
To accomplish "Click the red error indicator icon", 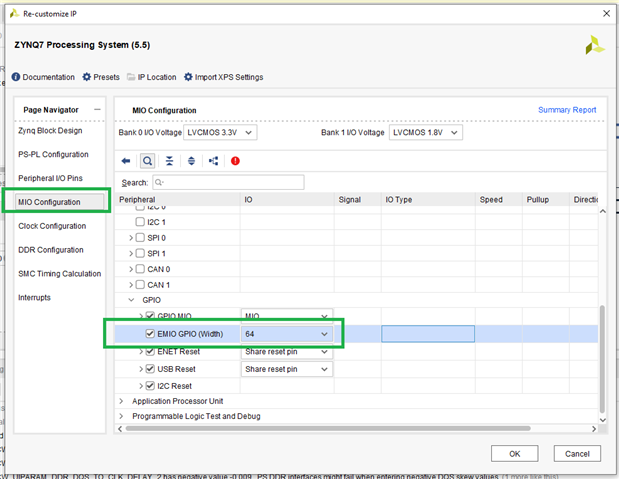I will click(235, 160).
